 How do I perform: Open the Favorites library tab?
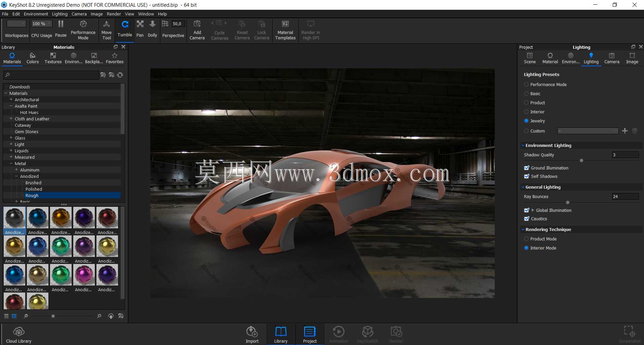tap(115, 58)
